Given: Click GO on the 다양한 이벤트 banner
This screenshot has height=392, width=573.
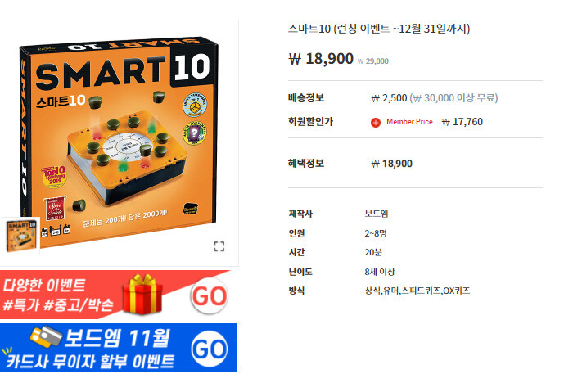Looking at the screenshot, I should (x=209, y=295).
